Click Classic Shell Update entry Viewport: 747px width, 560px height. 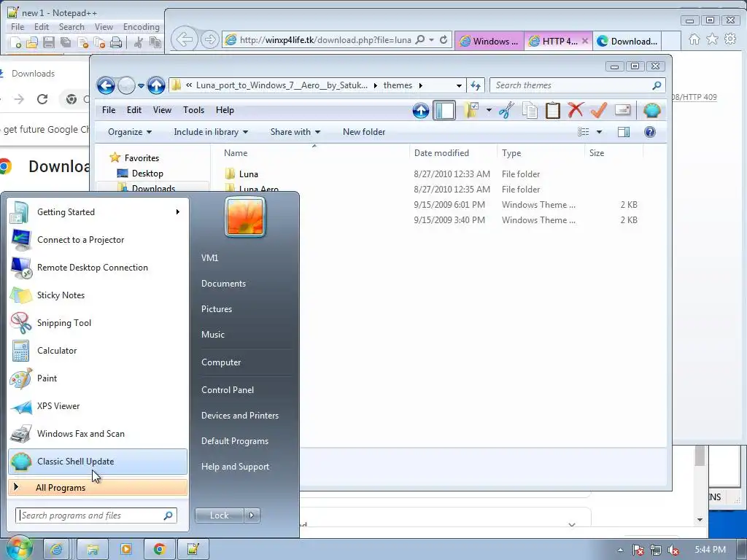coord(98,462)
